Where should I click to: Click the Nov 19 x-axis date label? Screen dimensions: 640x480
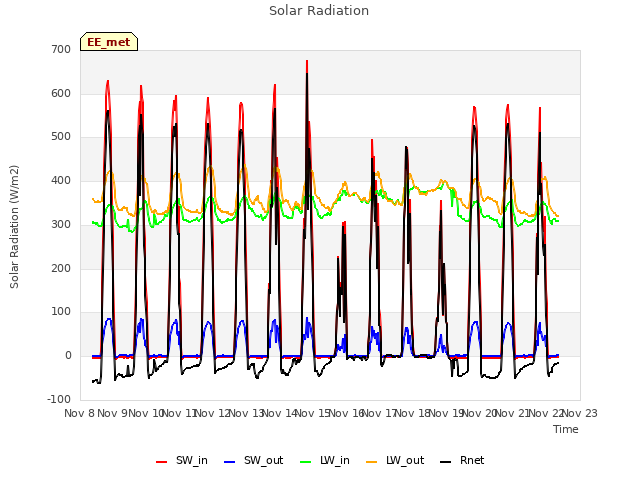coord(446,413)
